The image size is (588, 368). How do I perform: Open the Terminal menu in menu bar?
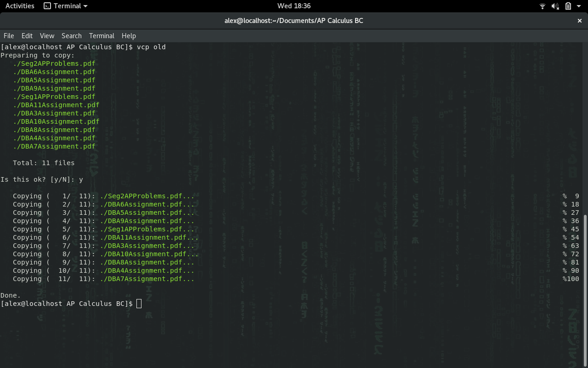102,36
